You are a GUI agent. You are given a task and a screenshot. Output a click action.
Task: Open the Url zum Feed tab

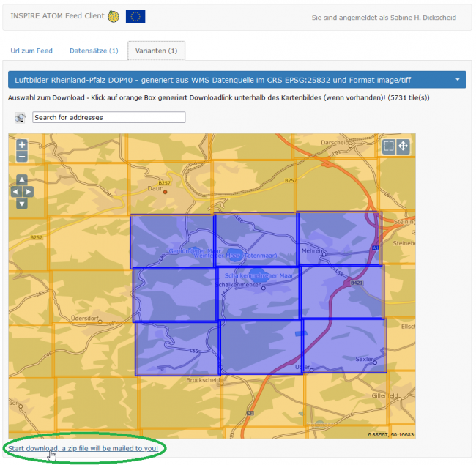pos(31,51)
